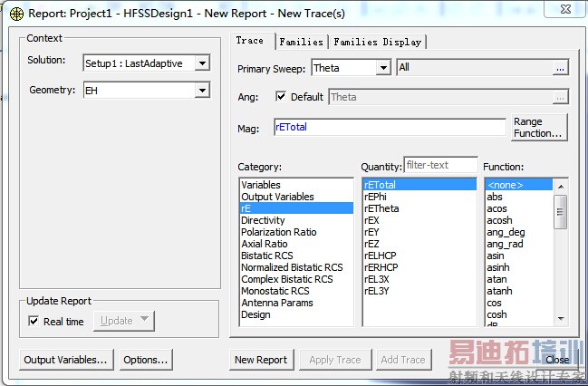Select rEX in the Quantity list

coord(419,220)
